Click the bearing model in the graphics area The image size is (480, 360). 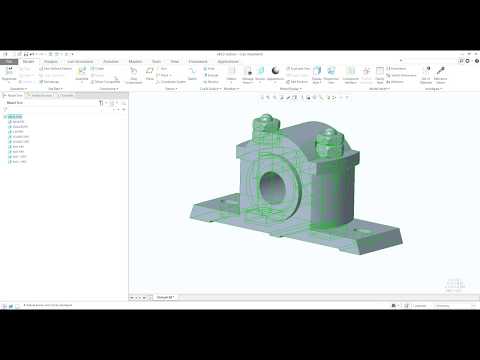(x=296, y=184)
